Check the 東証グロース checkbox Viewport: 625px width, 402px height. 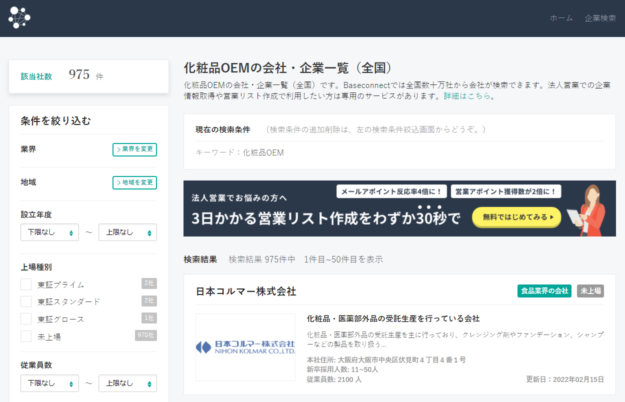point(26,319)
